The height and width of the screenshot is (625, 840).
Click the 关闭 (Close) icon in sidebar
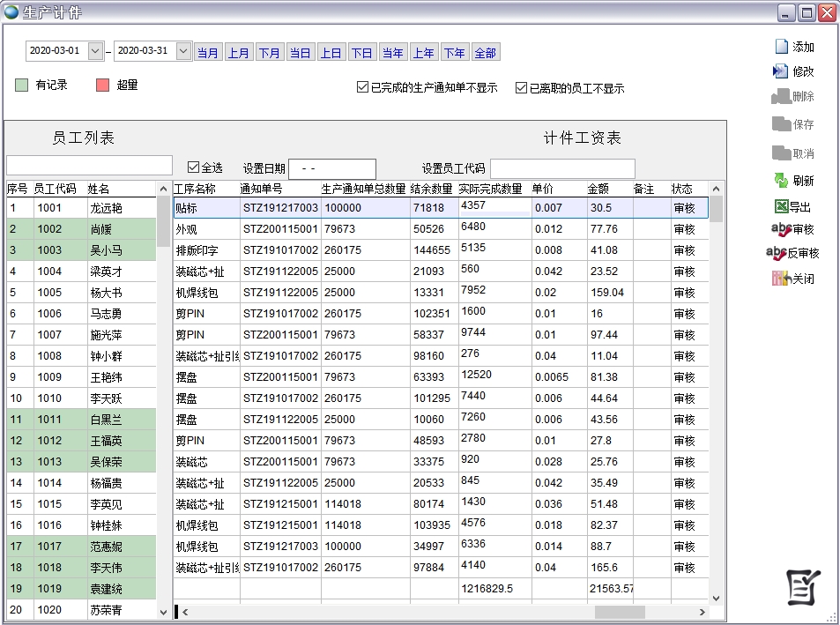pyautogui.click(x=780, y=279)
